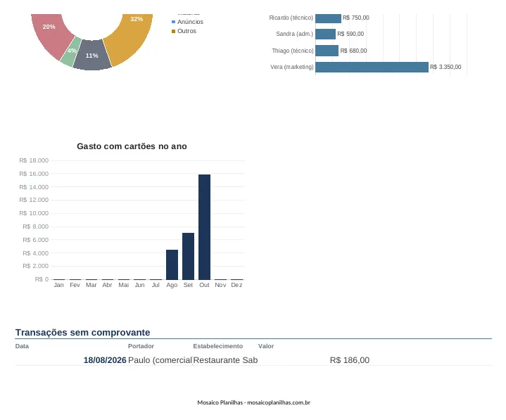Click the R$ 4.000 axis value

(35, 253)
